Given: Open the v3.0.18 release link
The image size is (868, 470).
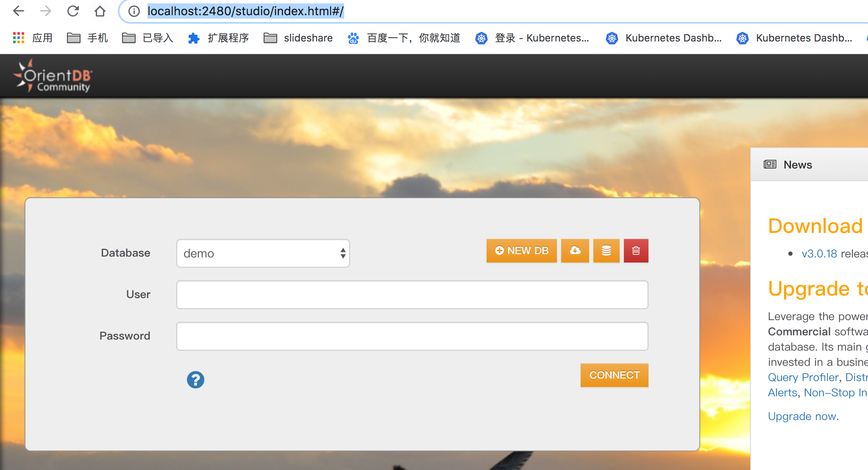Looking at the screenshot, I should point(819,254).
